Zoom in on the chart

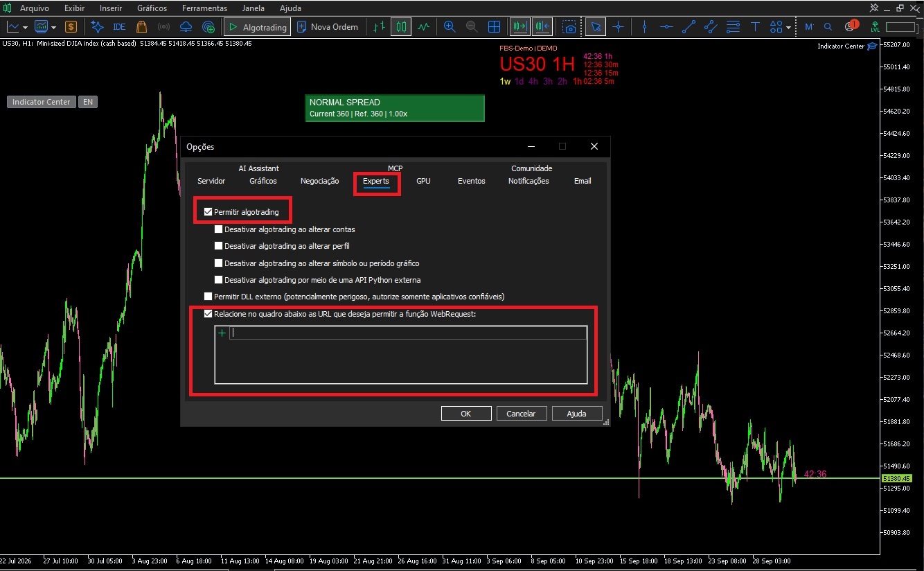click(450, 27)
